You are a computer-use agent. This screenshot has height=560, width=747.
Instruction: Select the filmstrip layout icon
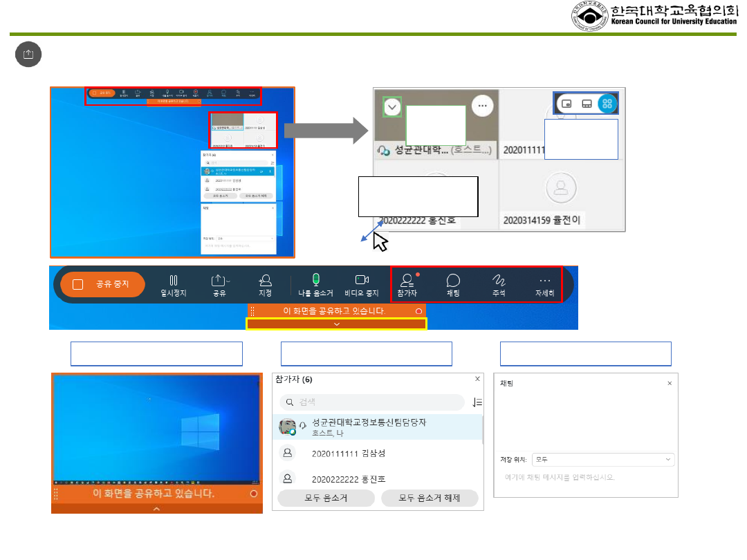[x=587, y=104]
